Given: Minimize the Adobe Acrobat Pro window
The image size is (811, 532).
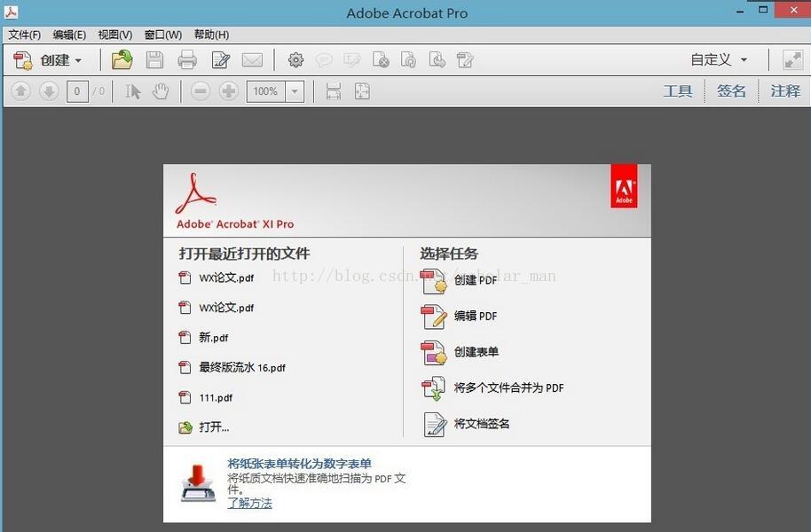Looking at the screenshot, I should click(740, 11).
